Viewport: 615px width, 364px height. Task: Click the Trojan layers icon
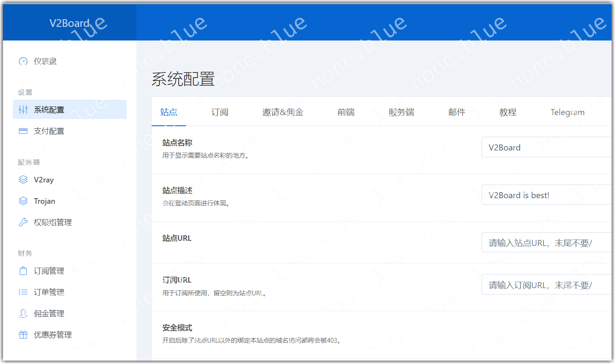pos(23,201)
